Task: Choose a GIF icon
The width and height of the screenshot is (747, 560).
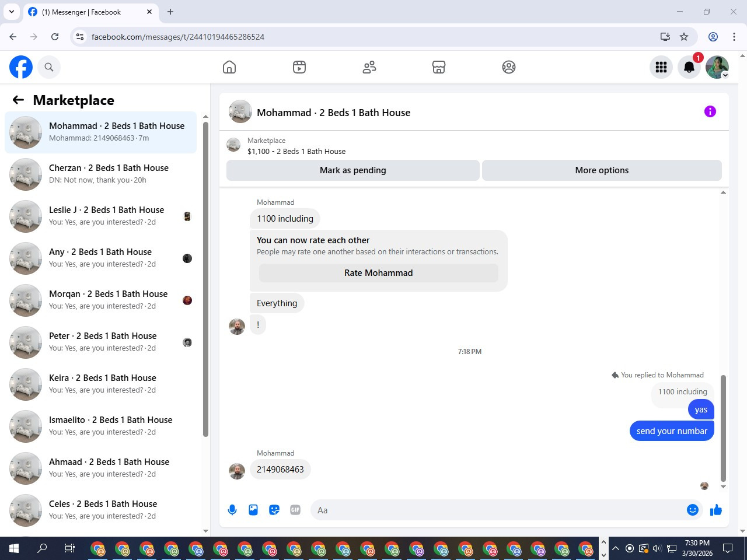Action: tap(295, 510)
